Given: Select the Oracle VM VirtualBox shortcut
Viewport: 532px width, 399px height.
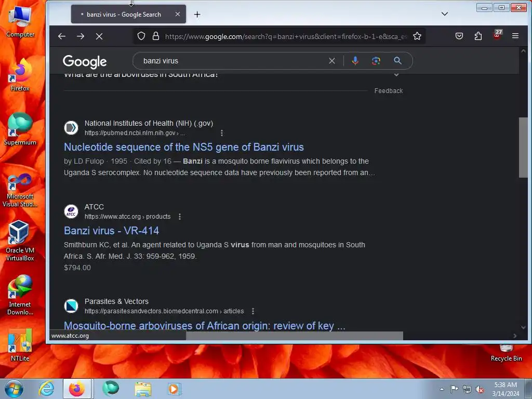Looking at the screenshot, I should [x=20, y=241].
